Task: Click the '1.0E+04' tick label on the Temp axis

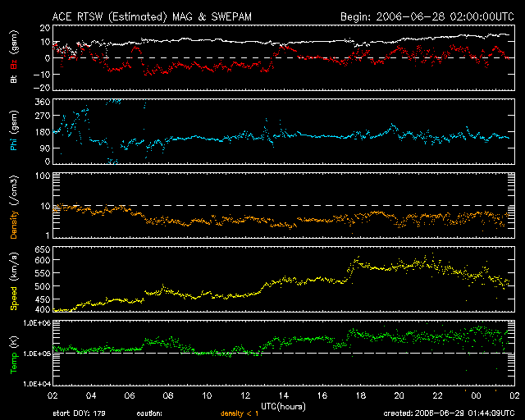Action: point(37,383)
